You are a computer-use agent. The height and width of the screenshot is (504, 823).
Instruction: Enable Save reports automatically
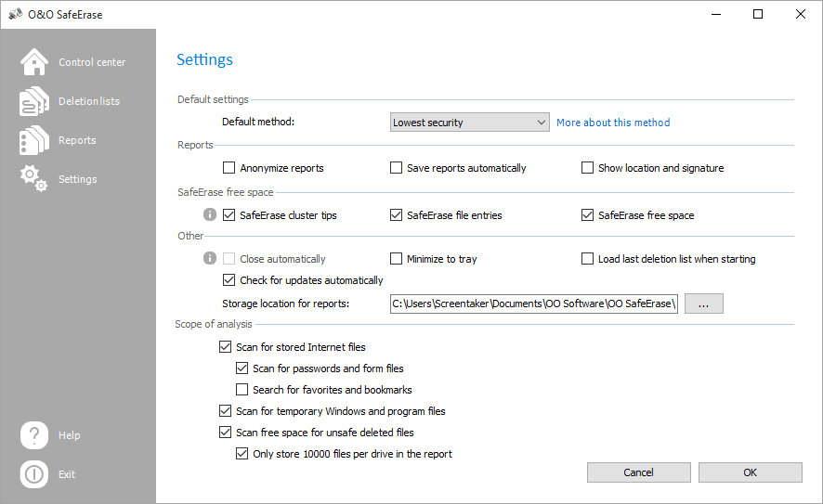tap(397, 168)
